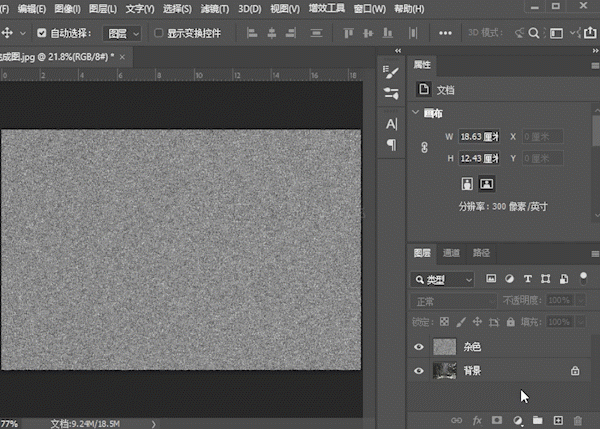Toggle the width-height link icon
The width and height of the screenshot is (600, 429).
[424, 147]
